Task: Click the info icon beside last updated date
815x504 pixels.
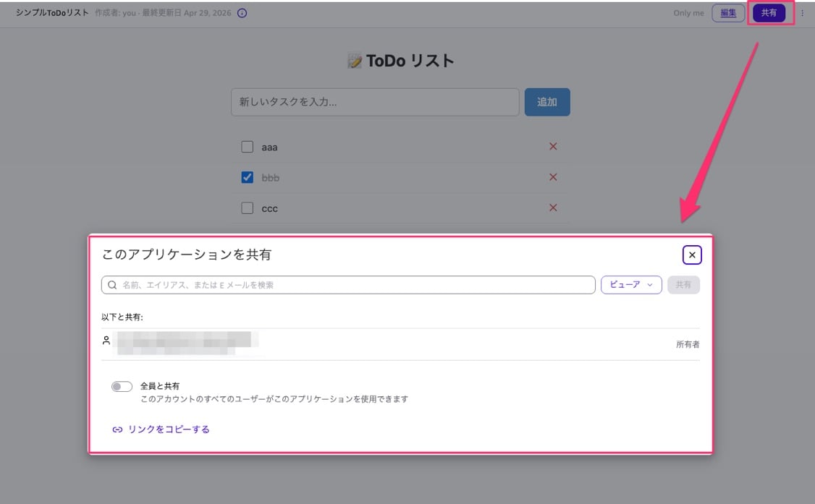Action: tap(242, 13)
